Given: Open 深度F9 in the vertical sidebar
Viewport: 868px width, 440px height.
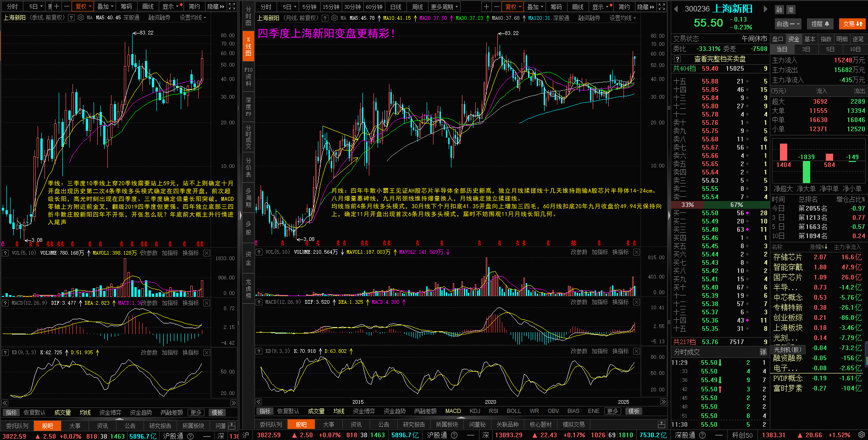Looking at the screenshot, I should coord(248,106).
